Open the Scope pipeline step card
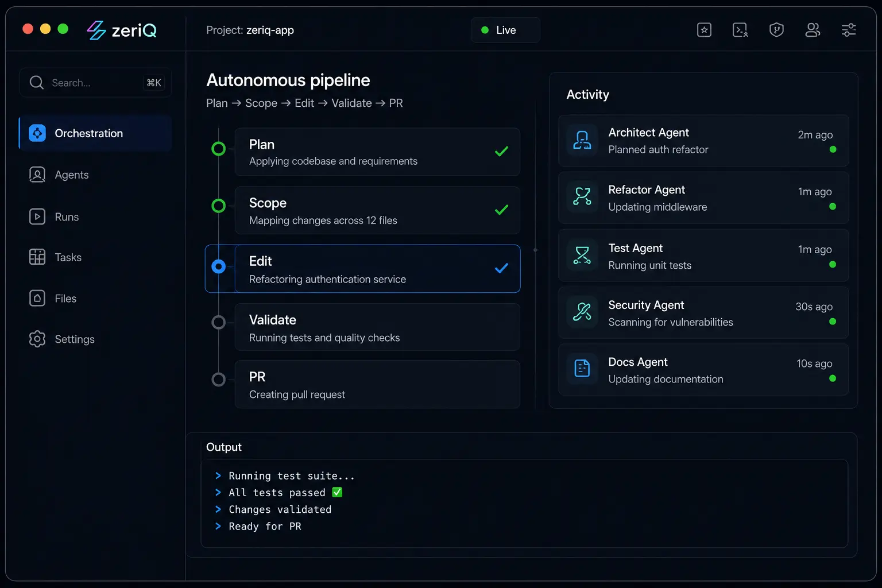The image size is (882, 588). (x=377, y=210)
